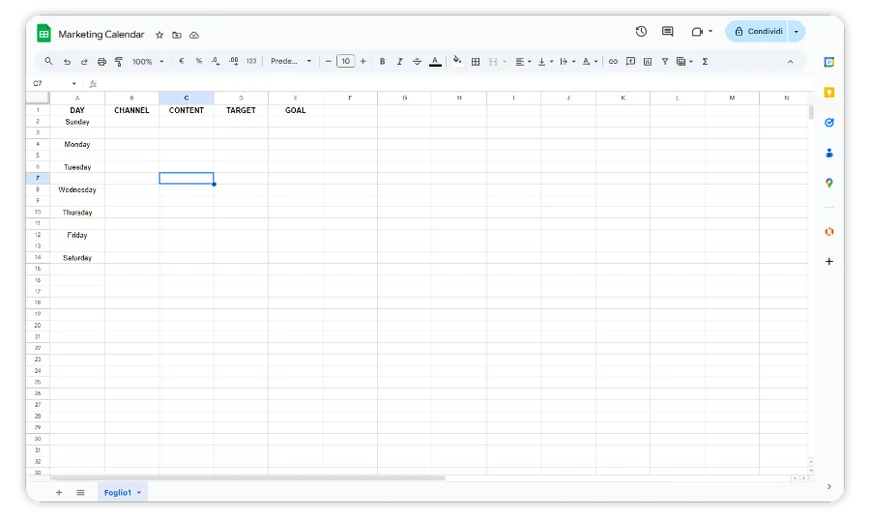Insert a chart
This screenshot has height=517, width=870.
tap(648, 62)
